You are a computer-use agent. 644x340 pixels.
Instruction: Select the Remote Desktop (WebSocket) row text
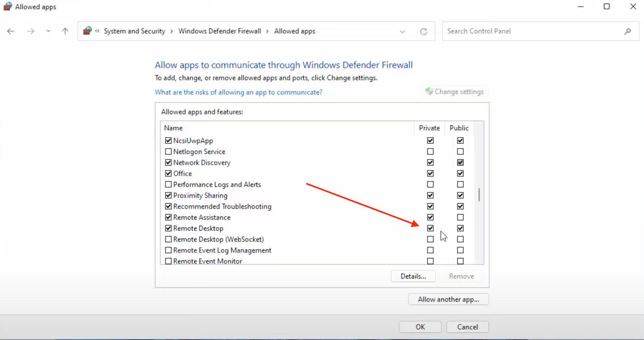pyautogui.click(x=219, y=239)
